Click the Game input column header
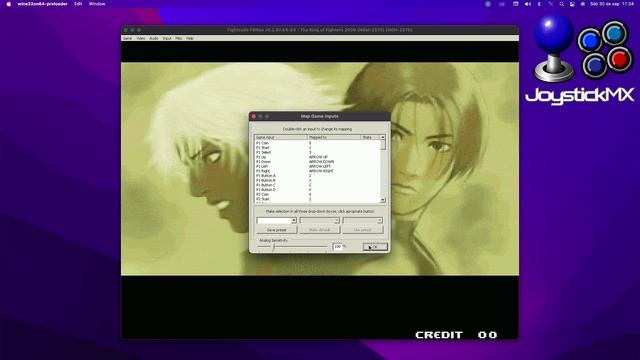640x360 pixels. tap(280, 138)
